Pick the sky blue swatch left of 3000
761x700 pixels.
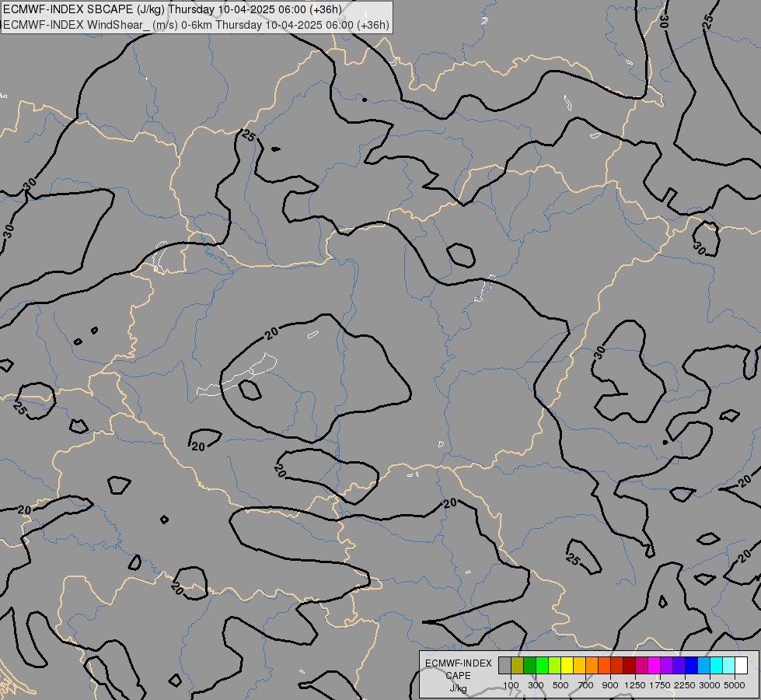[x=703, y=666]
